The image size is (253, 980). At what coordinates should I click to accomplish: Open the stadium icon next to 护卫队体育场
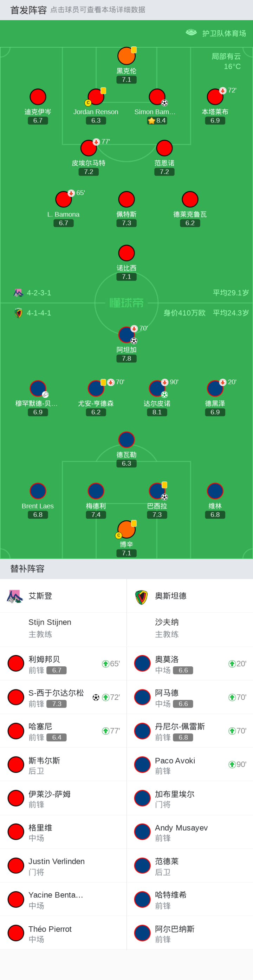pos(191,33)
